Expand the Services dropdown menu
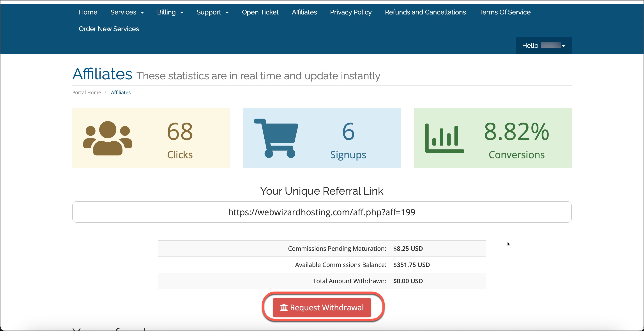The image size is (644, 331). (x=127, y=12)
